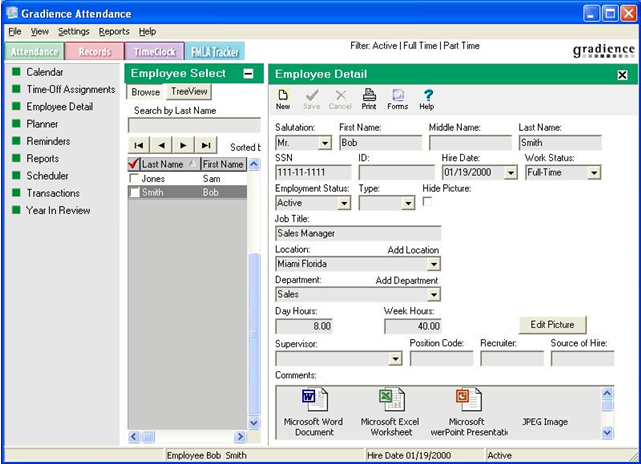Expand the Department dropdown

(433, 295)
